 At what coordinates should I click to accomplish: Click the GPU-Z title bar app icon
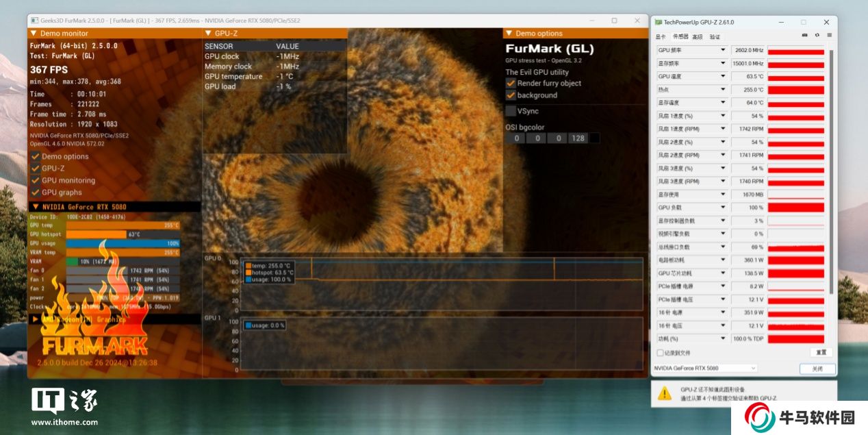coord(658,22)
